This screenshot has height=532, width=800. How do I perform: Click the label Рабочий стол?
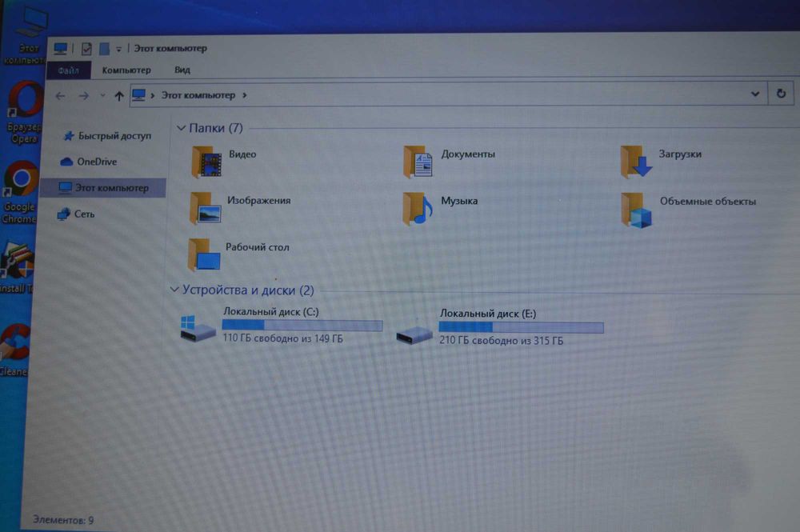[x=257, y=247]
